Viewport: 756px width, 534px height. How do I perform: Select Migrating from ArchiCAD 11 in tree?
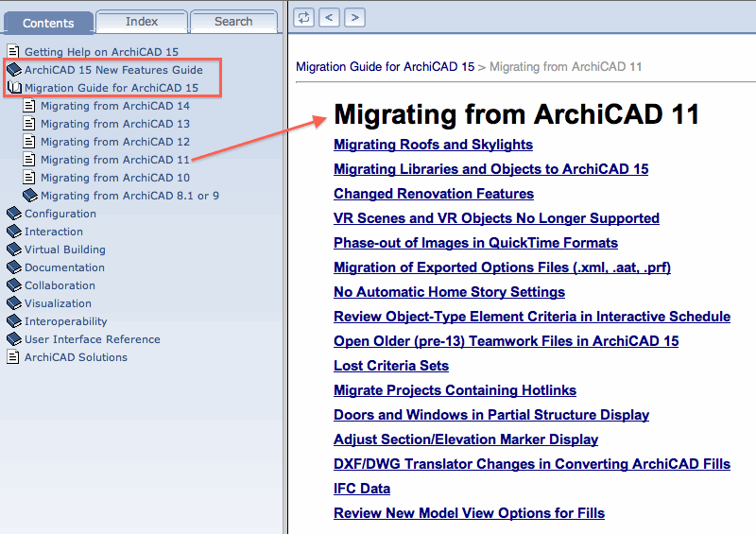[115, 159]
